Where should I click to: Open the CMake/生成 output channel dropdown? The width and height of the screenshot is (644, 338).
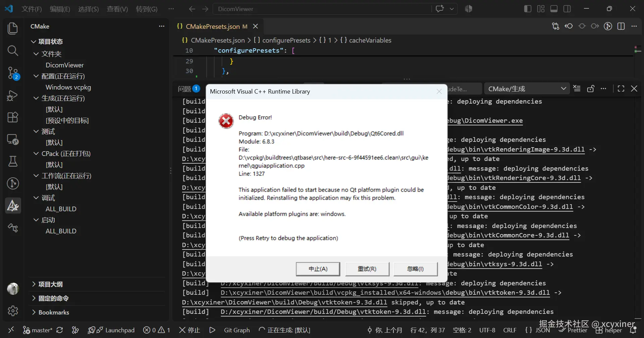[x=527, y=89]
